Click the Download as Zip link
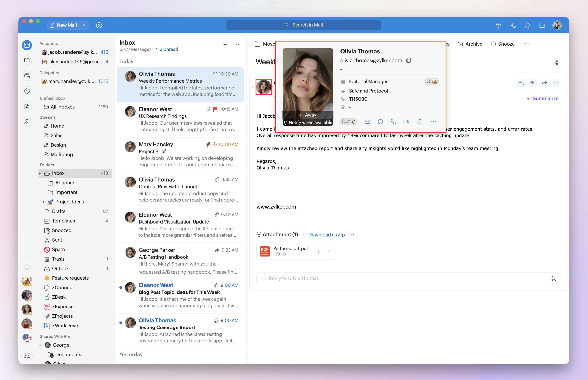588x380 pixels. (326, 235)
